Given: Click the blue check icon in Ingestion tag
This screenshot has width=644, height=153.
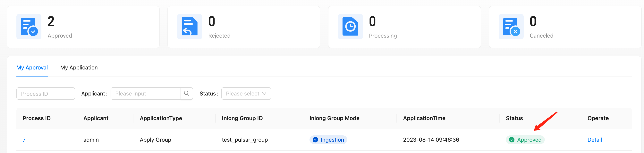Looking at the screenshot, I should click(x=315, y=140).
